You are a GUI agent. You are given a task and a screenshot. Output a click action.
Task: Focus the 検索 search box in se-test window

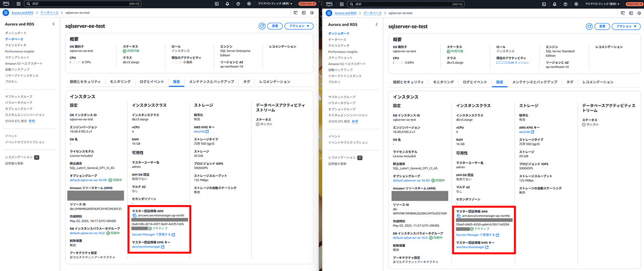[x=405, y=4]
